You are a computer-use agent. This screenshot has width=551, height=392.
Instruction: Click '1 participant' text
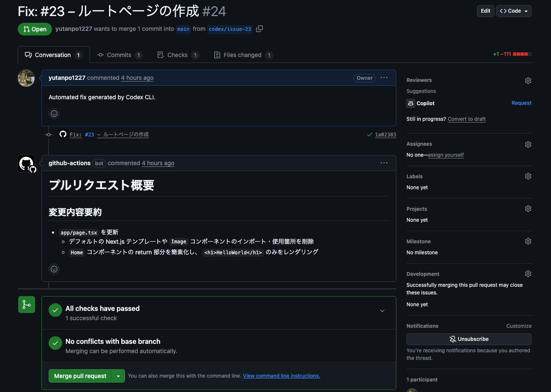[422, 380]
